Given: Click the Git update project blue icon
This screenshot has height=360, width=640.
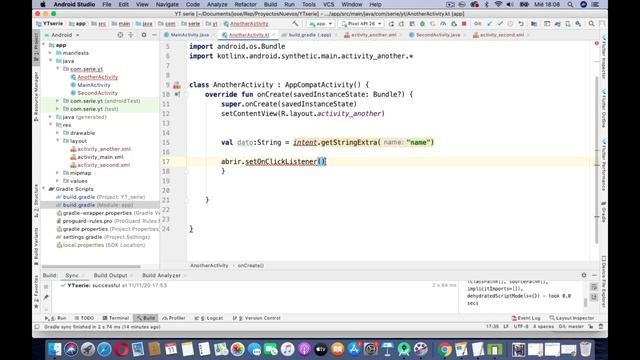Looking at the screenshot, I should click(489, 24).
